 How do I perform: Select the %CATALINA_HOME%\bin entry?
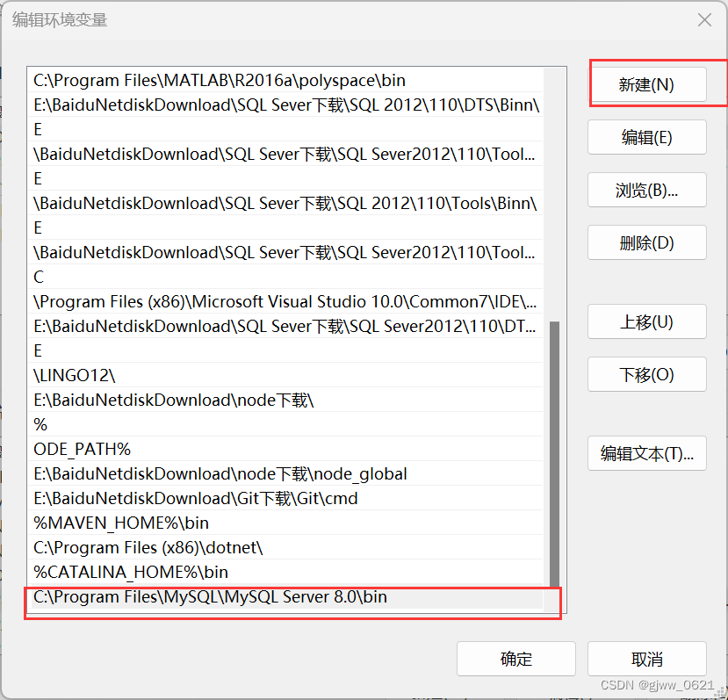(285, 573)
